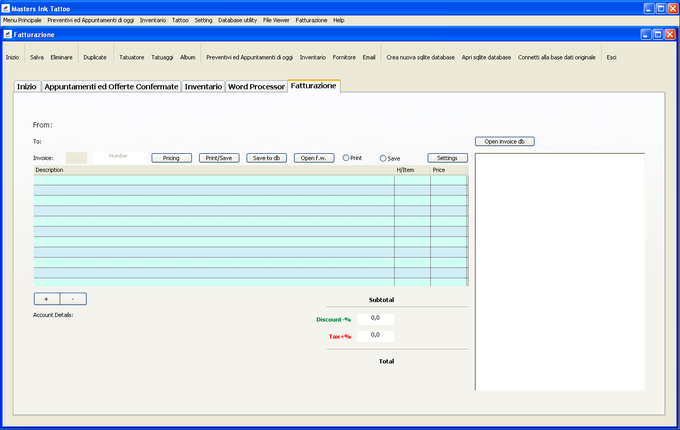Click the Print/Save button
This screenshot has width=680, height=430.
219,158
